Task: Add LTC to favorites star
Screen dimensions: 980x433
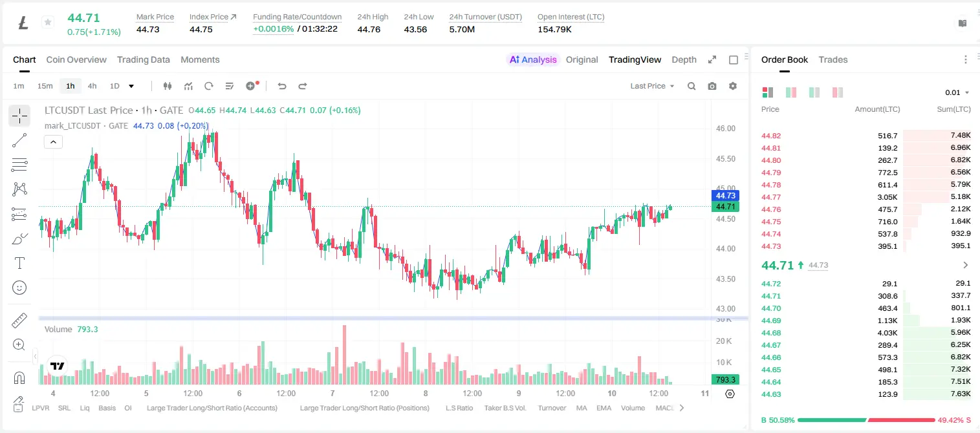Action: point(48,23)
